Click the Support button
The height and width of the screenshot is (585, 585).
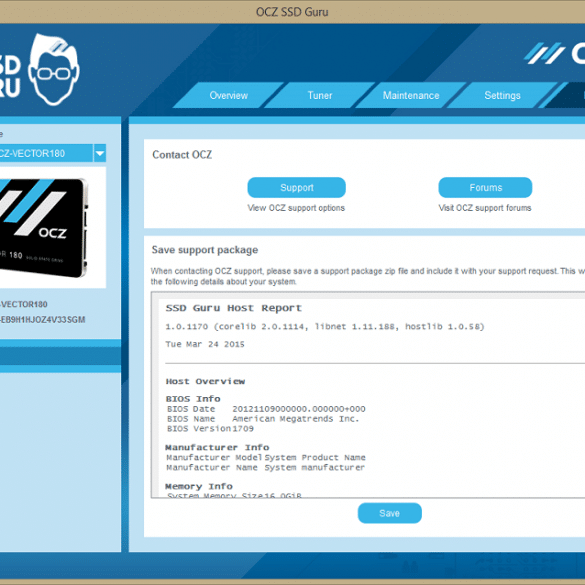click(x=297, y=187)
